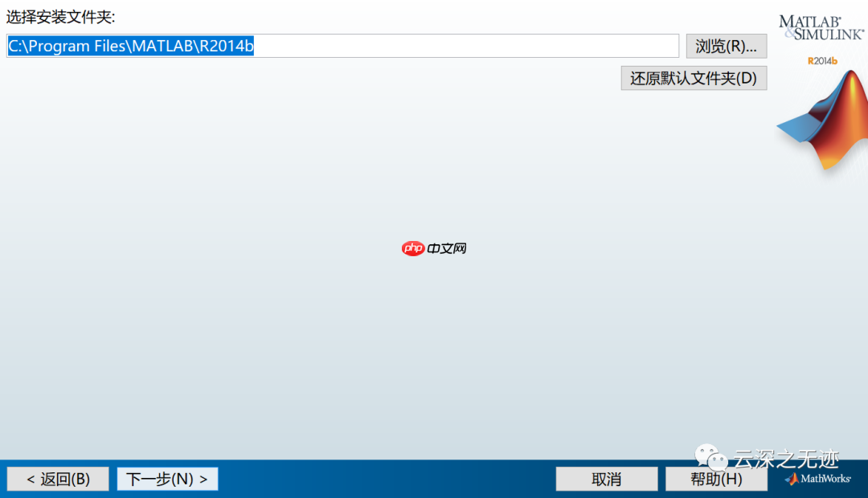The image size is (868, 498).
Task: Cancel the installation with the 取消 button
Action: [x=606, y=480]
